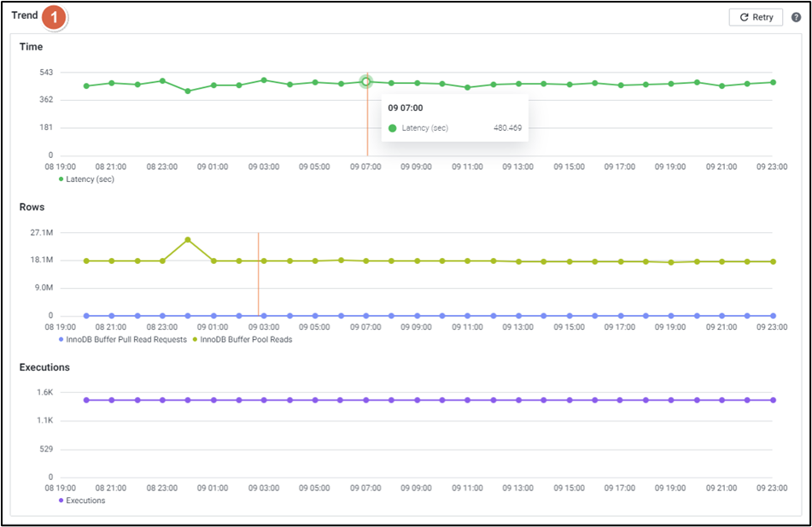Open the help question mark icon
This screenshot has width=812, height=527.
point(796,17)
